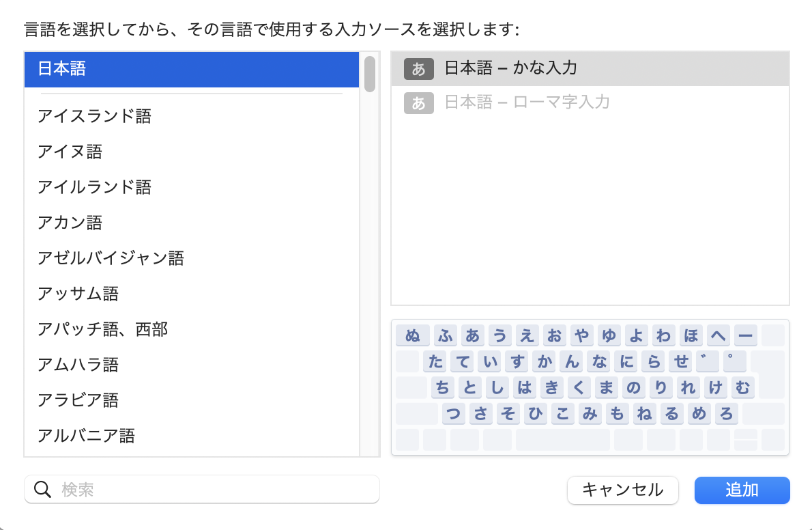Click the た key on keyboard preview
The image size is (812, 530).
tap(436, 361)
